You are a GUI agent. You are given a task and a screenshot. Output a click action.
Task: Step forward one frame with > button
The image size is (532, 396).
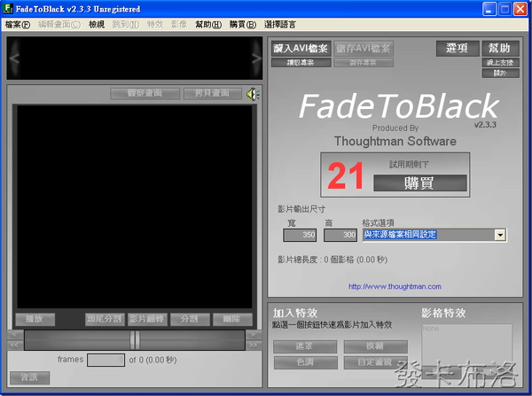tap(253, 334)
